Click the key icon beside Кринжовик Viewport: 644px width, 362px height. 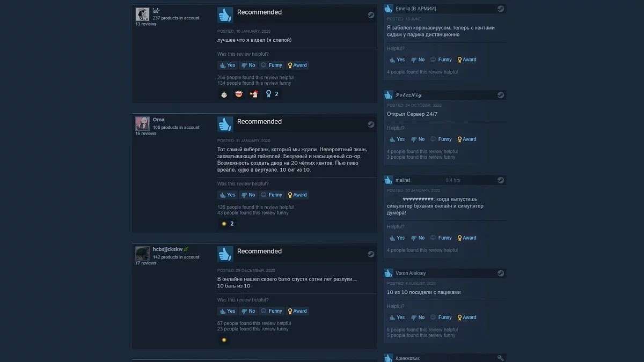pos(501,358)
